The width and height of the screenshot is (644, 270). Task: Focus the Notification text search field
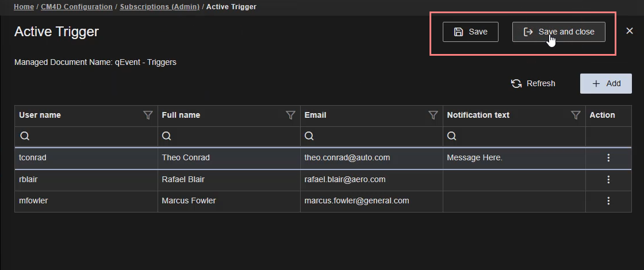(x=520, y=137)
